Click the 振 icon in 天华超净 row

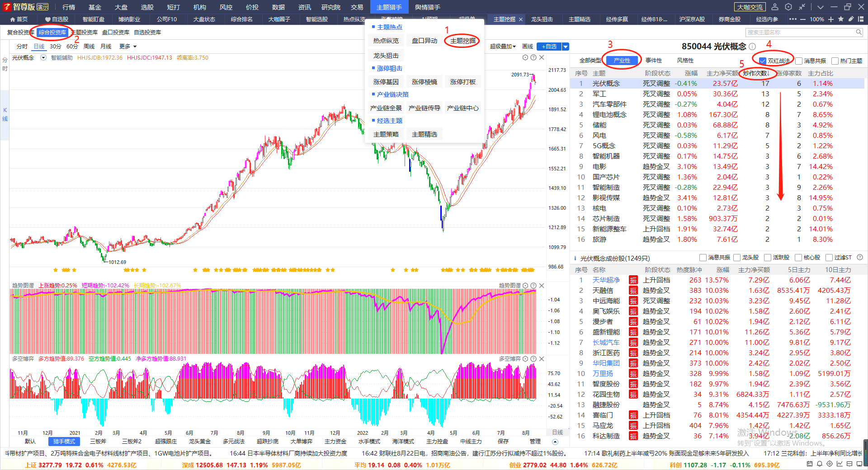[633, 280]
